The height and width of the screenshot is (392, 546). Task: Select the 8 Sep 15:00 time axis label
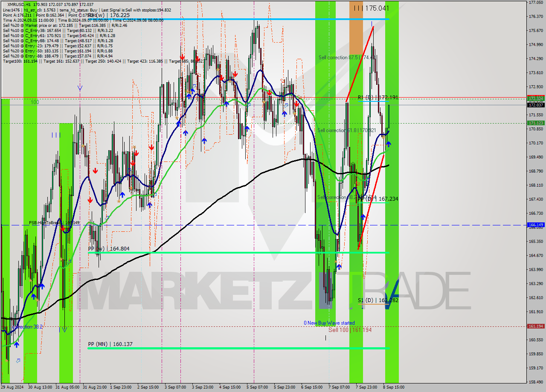pyautogui.click(x=394, y=387)
